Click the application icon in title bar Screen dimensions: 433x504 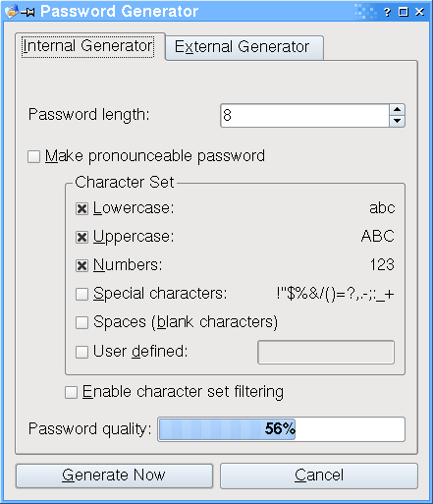[11, 12]
